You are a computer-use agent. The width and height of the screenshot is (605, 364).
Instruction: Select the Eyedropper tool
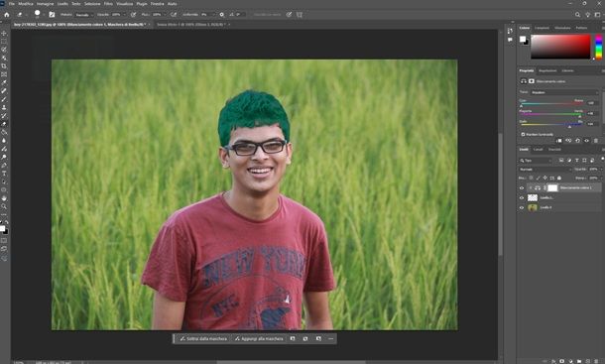pos(4,82)
